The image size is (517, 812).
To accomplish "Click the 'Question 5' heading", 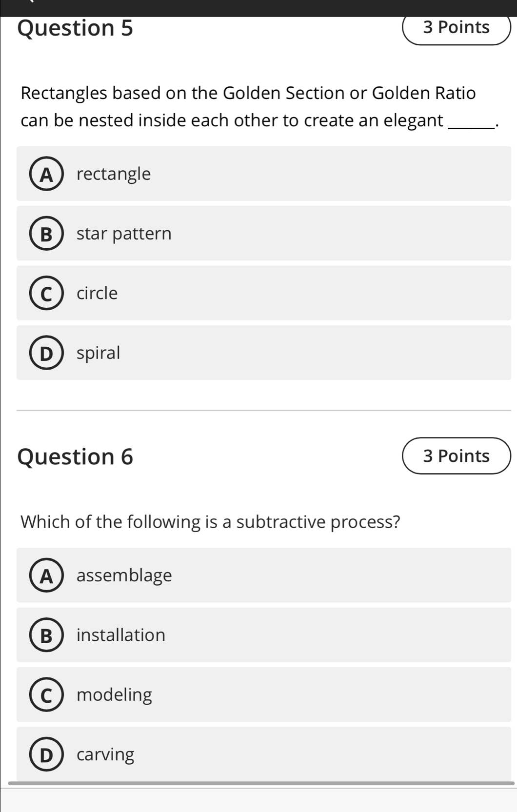I will pyautogui.click(x=75, y=28).
